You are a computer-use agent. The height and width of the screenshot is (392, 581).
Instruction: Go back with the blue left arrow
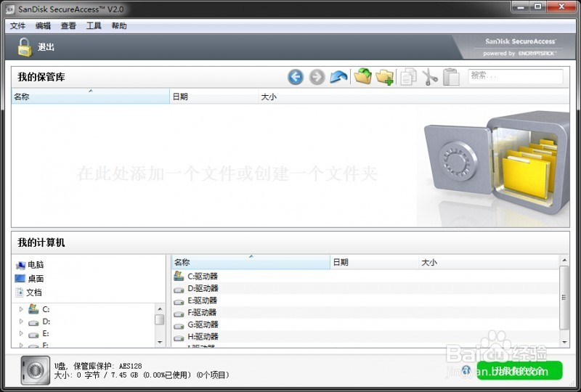click(296, 77)
